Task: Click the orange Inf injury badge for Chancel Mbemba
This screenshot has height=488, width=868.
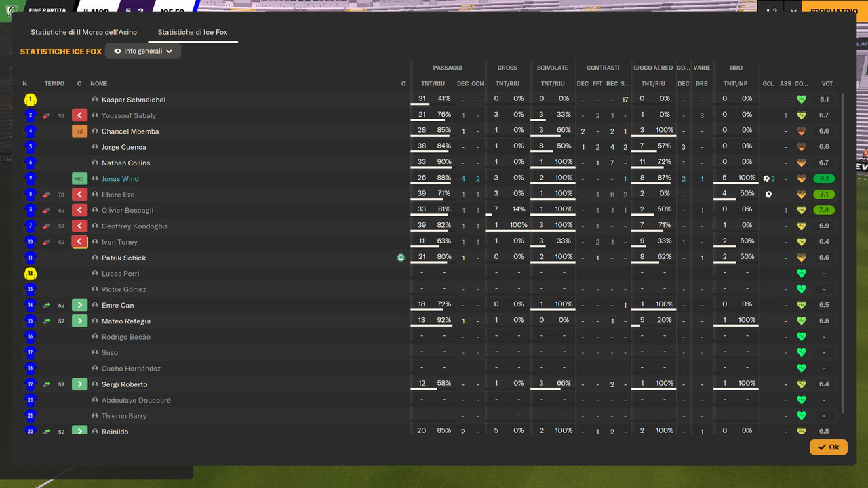Action: (x=80, y=131)
